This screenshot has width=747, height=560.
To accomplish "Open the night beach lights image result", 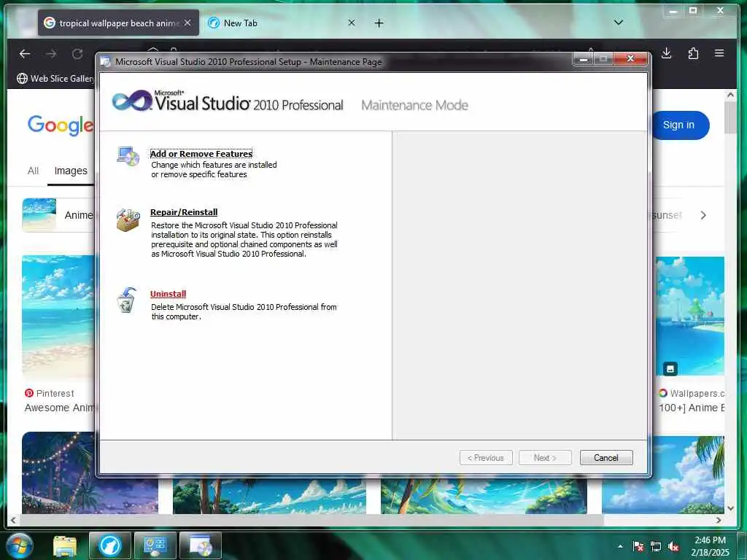I will (90, 472).
